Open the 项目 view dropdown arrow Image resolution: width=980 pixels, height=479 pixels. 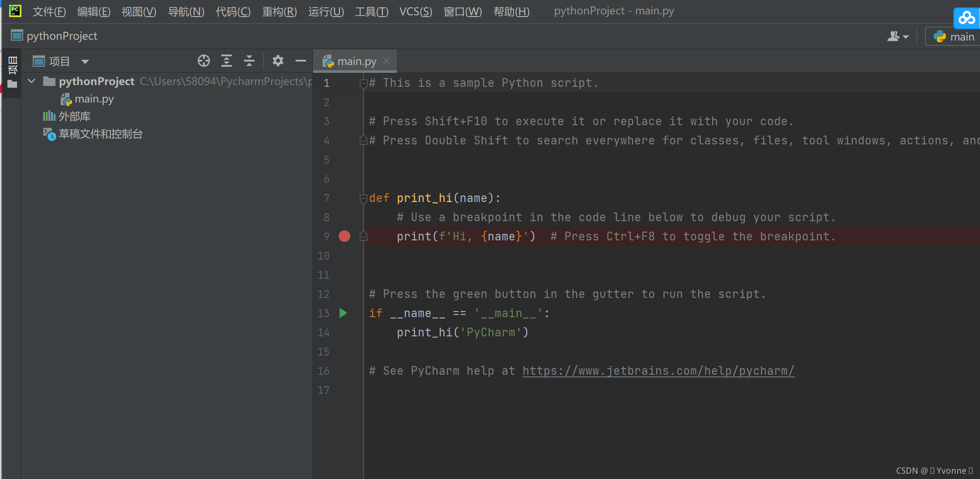click(x=85, y=62)
